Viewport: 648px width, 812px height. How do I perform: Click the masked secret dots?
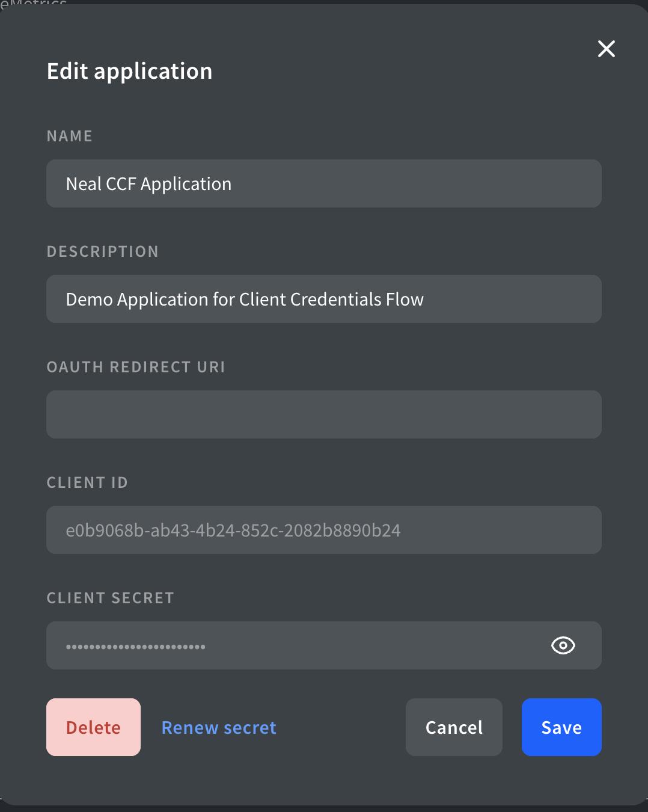click(x=135, y=647)
